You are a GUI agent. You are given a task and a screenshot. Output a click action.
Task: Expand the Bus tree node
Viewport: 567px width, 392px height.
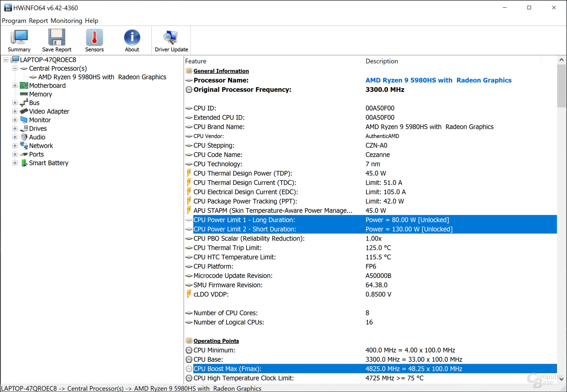pos(15,103)
